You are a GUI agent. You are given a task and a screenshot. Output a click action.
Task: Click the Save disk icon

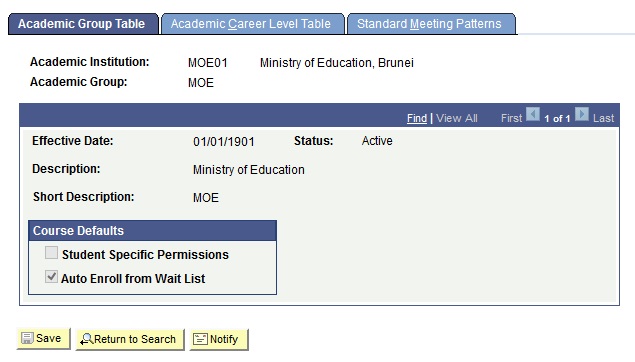tap(27, 338)
